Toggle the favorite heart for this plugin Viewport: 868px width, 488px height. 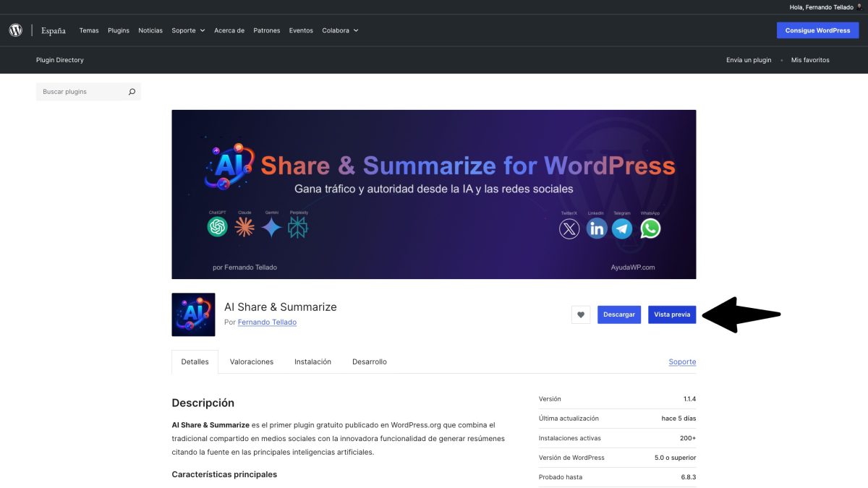coord(580,314)
